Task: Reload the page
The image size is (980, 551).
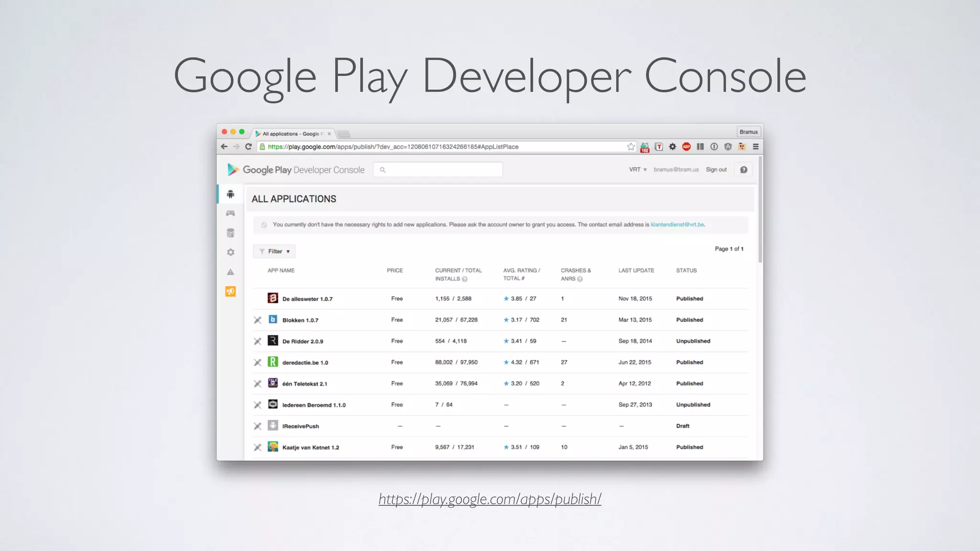Action: (248, 147)
